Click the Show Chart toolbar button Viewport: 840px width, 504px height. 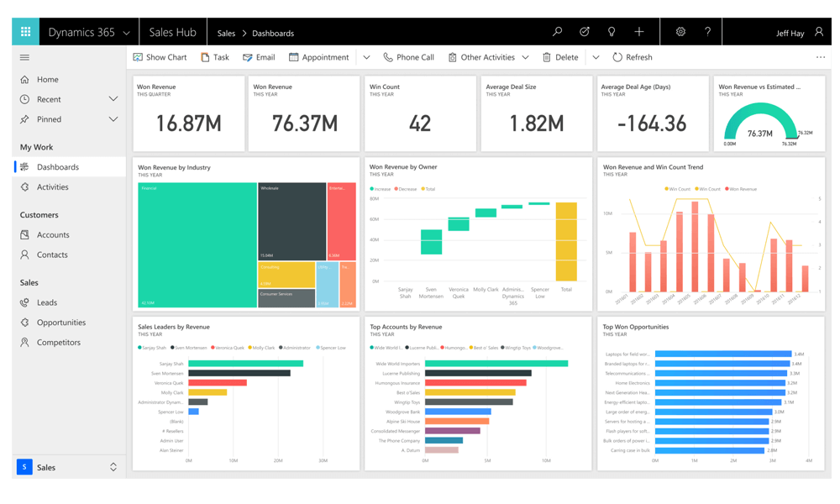point(160,57)
